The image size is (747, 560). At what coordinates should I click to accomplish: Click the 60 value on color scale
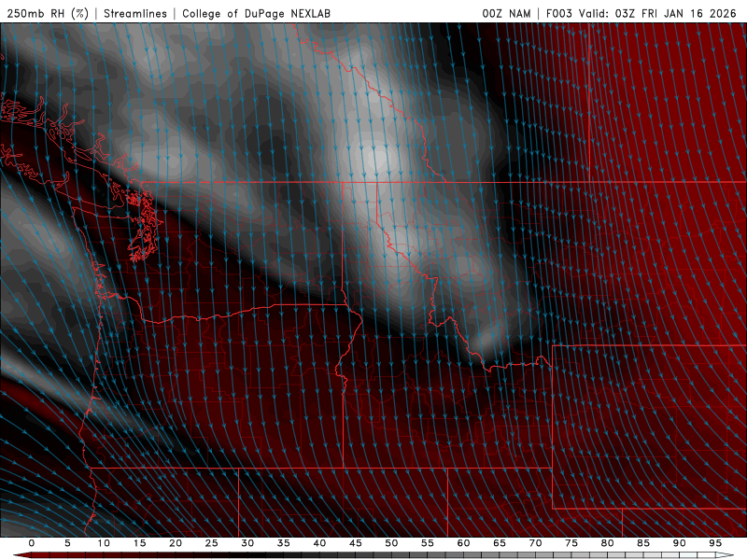[463, 543]
